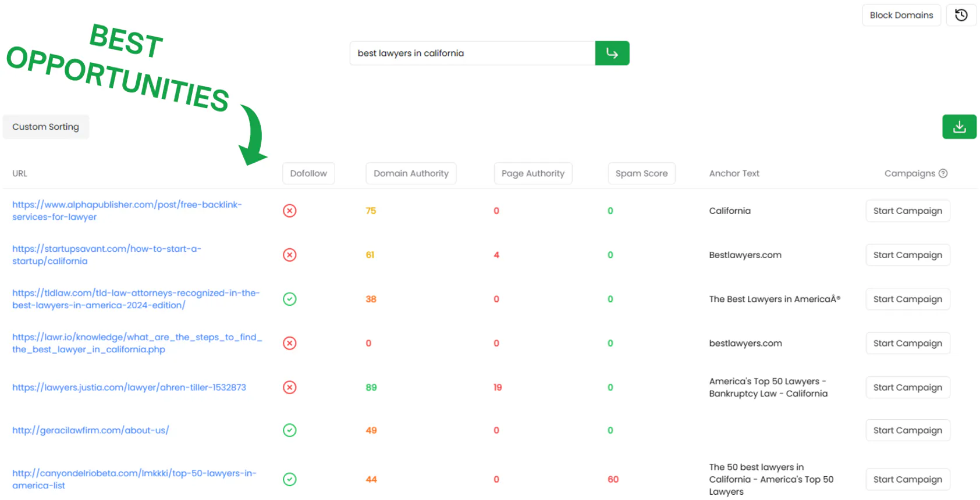Click the Anchor Text column header
Viewport: 980px width, 500px height.
(734, 173)
